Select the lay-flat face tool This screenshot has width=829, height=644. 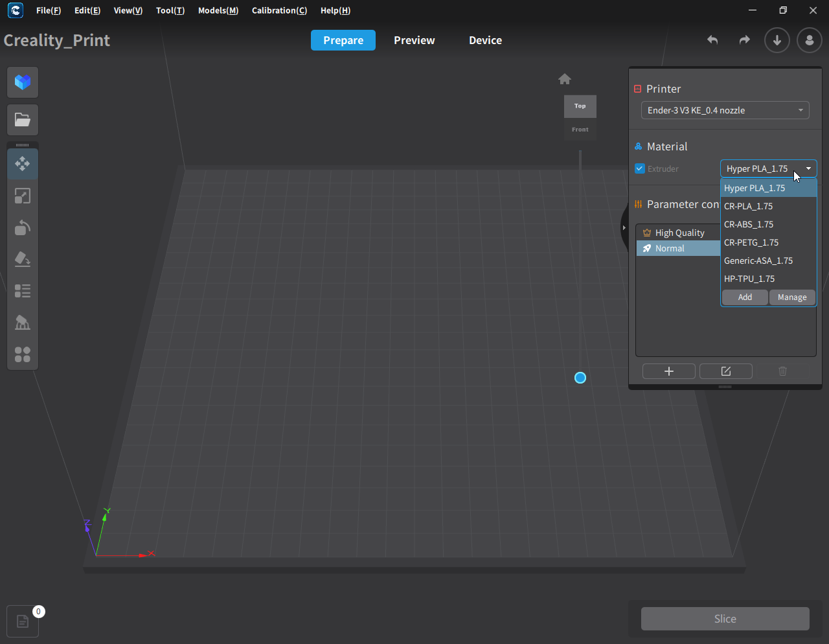23,259
